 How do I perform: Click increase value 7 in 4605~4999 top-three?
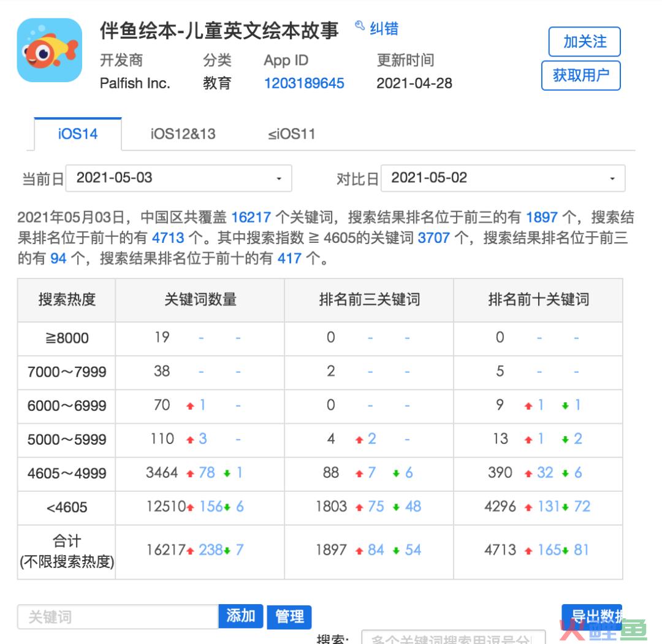tap(371, 472)
